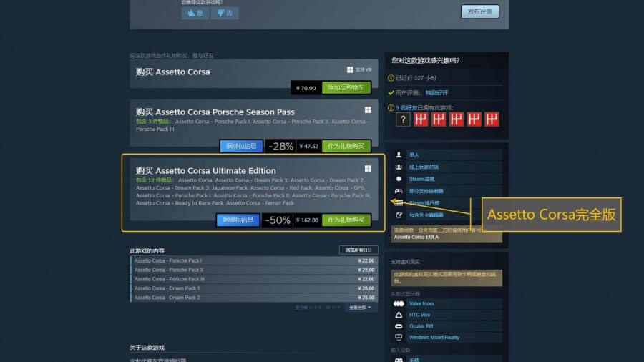Click info icon beside 9 friends own game
644x362 pixels.
point(391,107)
